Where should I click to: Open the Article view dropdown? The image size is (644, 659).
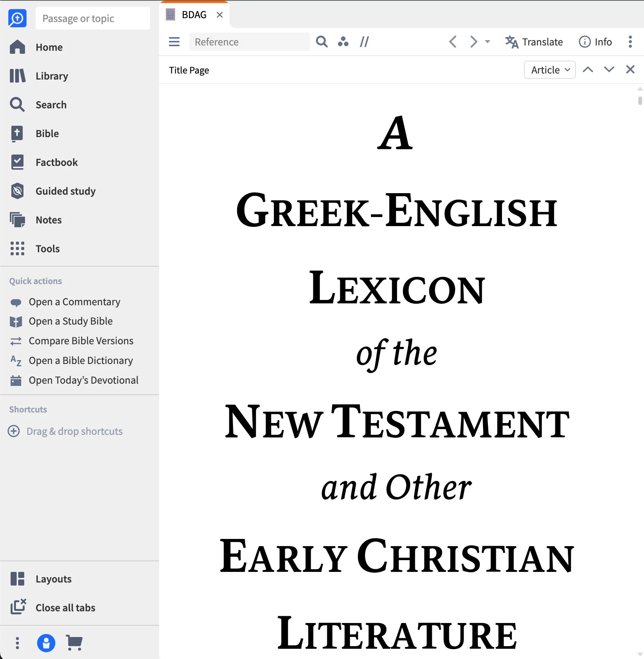point(549,70)
